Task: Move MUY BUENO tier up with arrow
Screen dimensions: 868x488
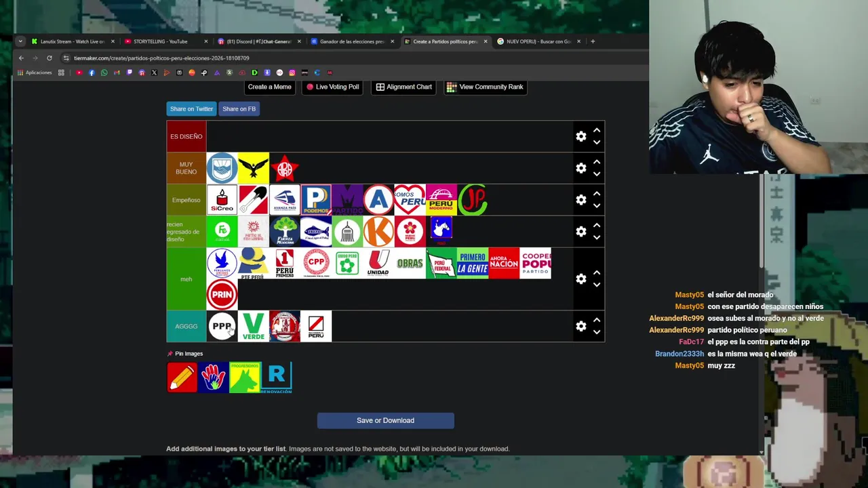Action: 597,162
